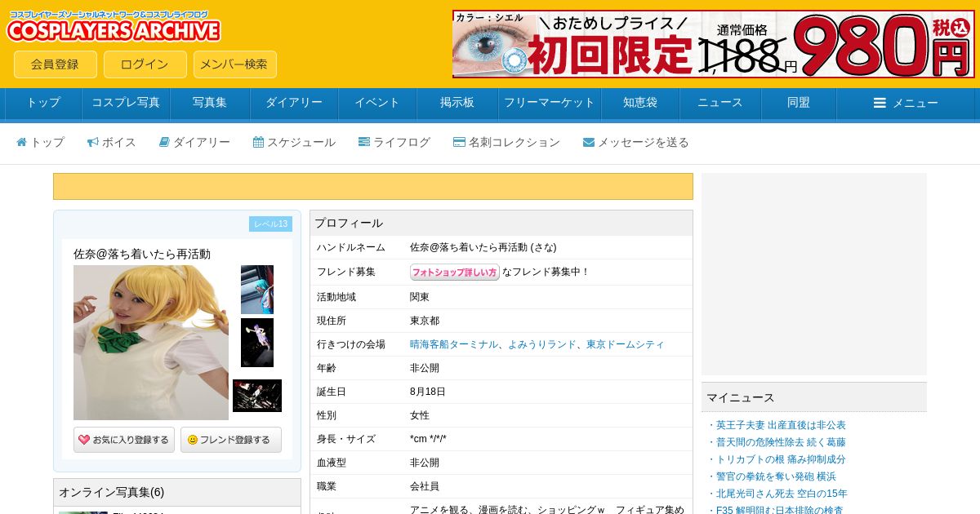Open the 東京ドームシティ venue link

click(626, 344)
